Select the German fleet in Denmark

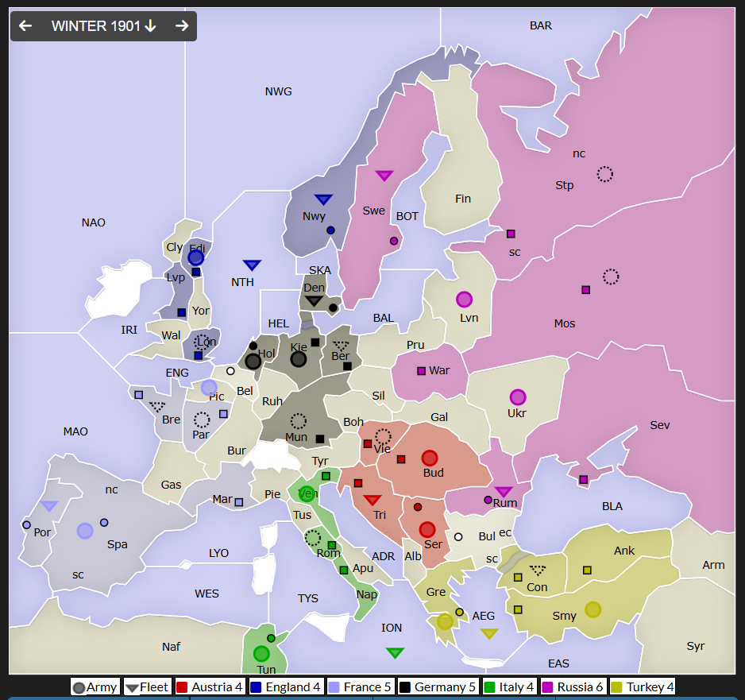point(315,301)
